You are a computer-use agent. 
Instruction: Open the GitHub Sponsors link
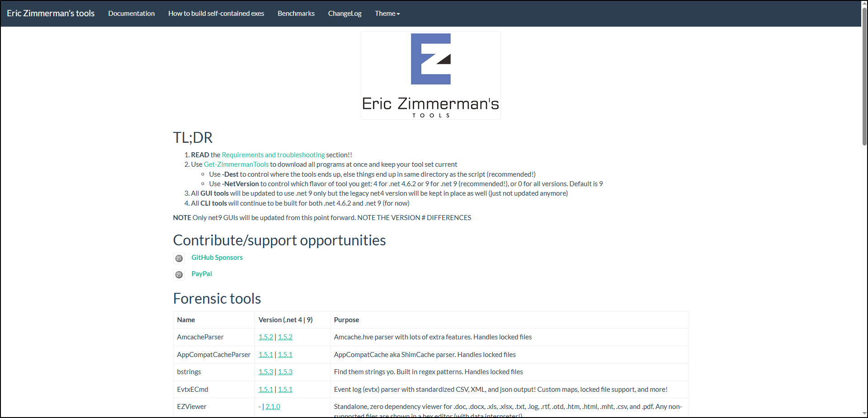[217, 258]
